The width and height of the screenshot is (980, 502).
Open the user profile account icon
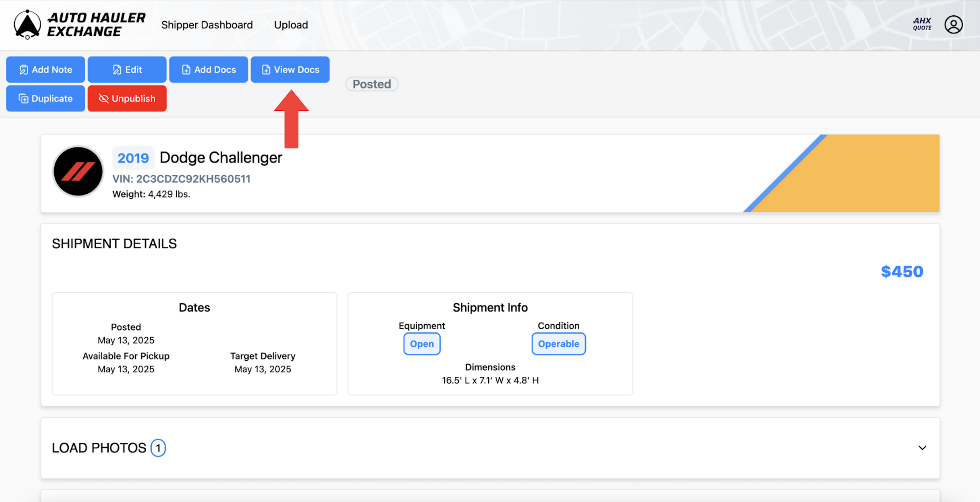pyautogui.click(x=953, y=25)
